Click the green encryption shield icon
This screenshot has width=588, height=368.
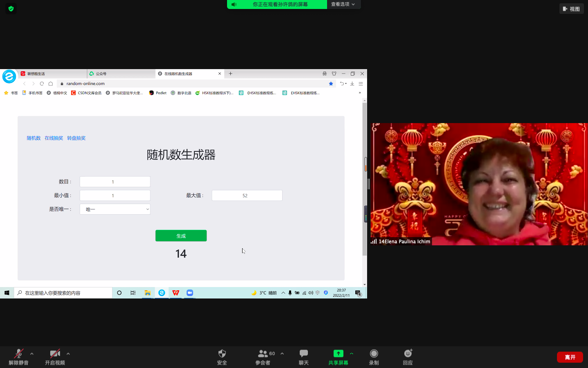point(11,9)
